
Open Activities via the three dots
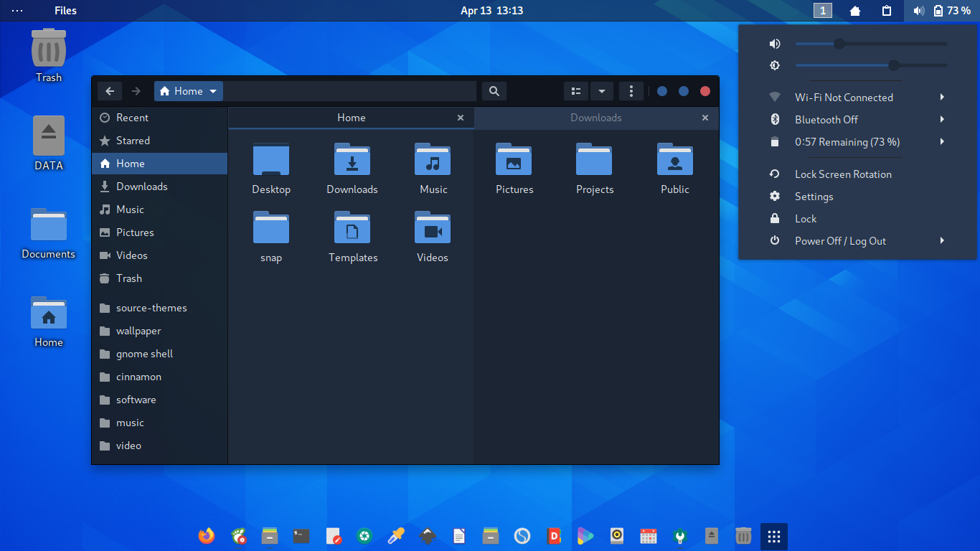click(x=17, y=11)
